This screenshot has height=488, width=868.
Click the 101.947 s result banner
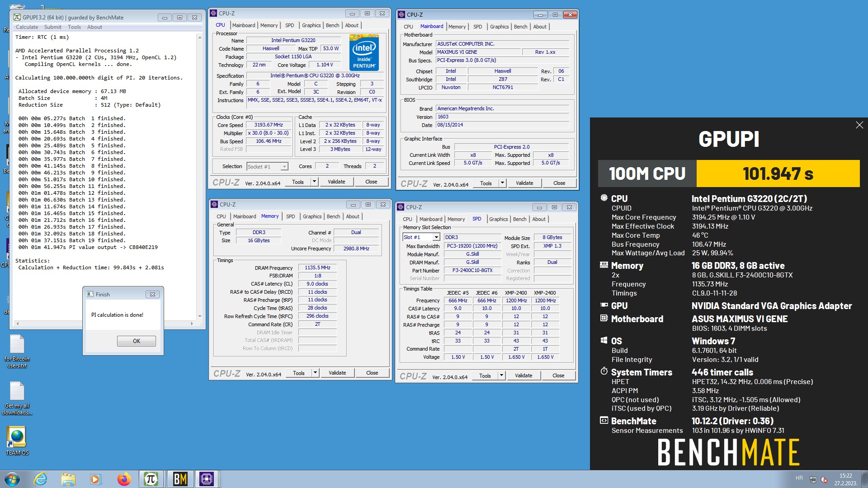pyautogui.click(x=778, y=174)
